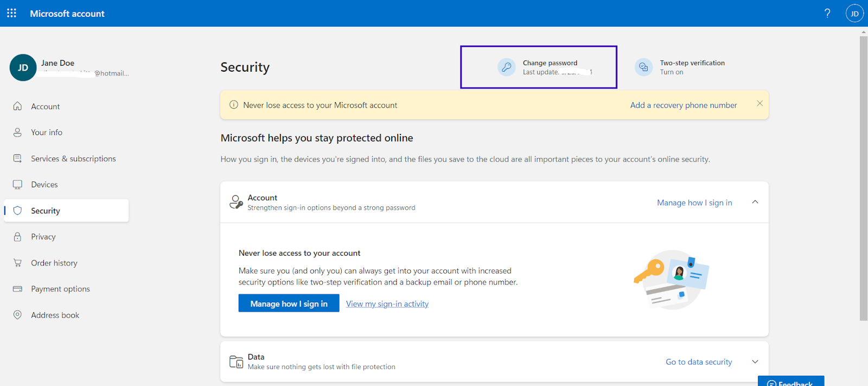Open Services & subscriptions
This screenshot has width=868, height=386.
pyautogui.click(x=73, y=159)
